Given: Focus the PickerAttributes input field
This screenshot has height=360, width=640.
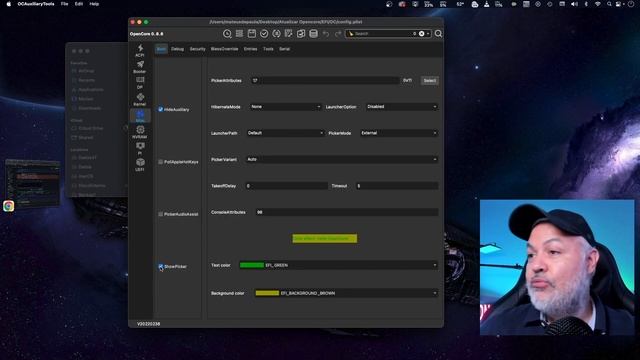Looking at the screenshot, I should (x=325, y=81).
